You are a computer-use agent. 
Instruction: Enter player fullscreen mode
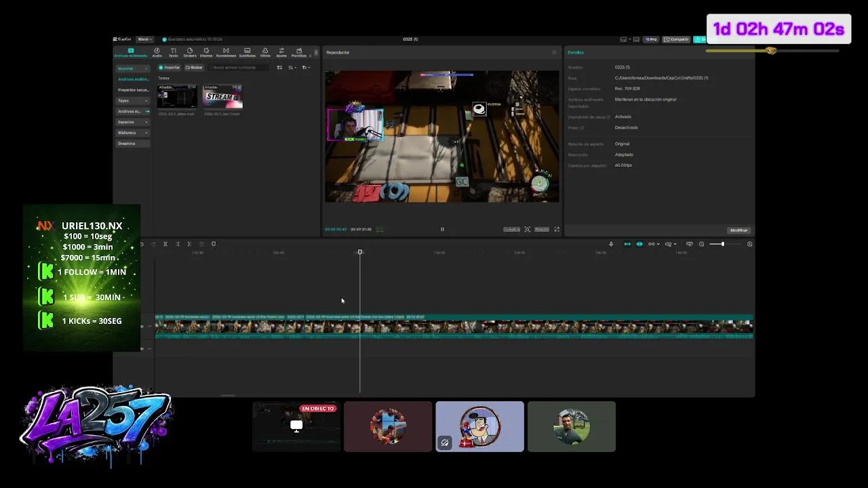tap(557, 229)
